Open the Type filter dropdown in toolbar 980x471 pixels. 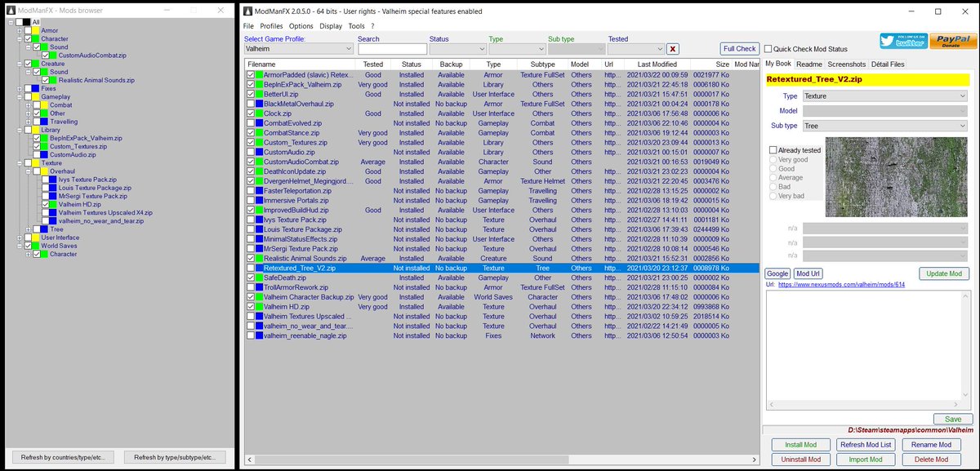click(x=515, y=49)
